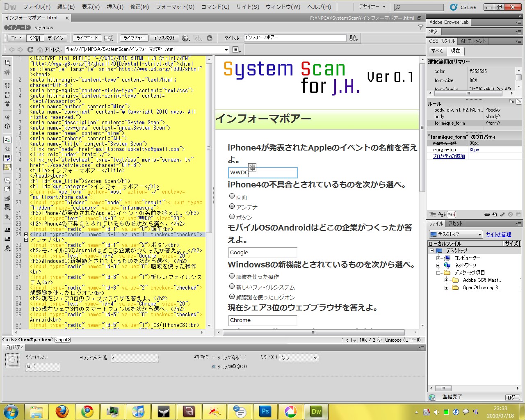Open the クラス dropdown in the Properties panel
This screenshot has width=525, height=420.
[299, 358]
